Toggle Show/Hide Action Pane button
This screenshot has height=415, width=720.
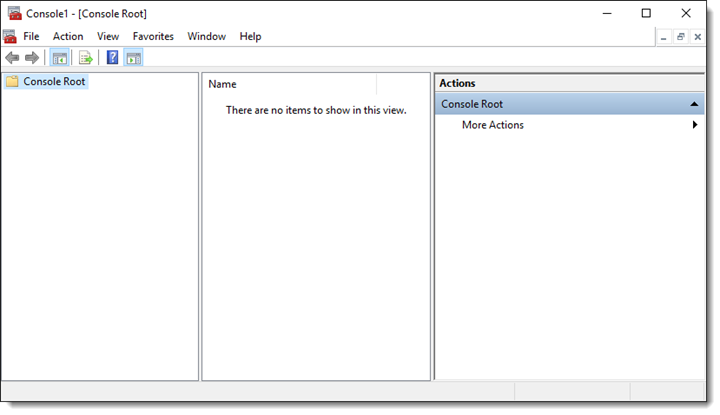tap(134, 58)
